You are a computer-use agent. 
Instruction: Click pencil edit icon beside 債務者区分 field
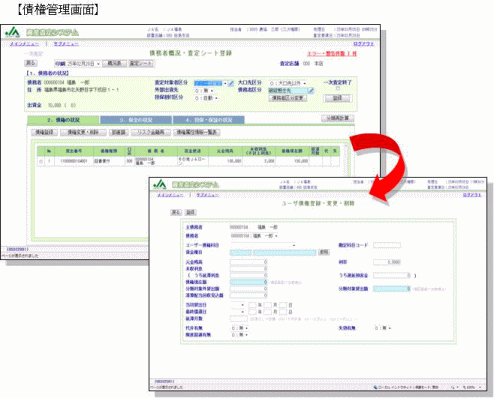(311, 90)
